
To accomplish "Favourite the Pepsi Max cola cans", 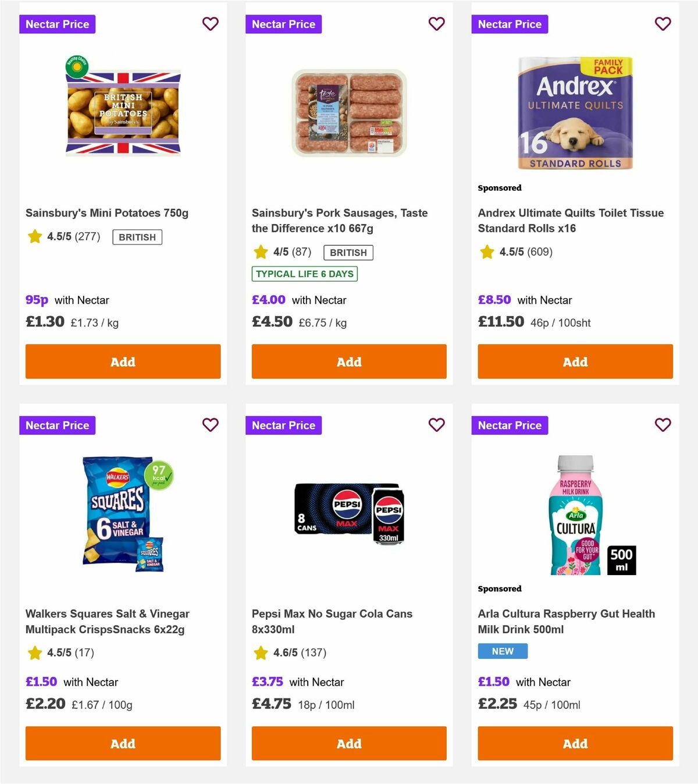I will click(436, 425).
